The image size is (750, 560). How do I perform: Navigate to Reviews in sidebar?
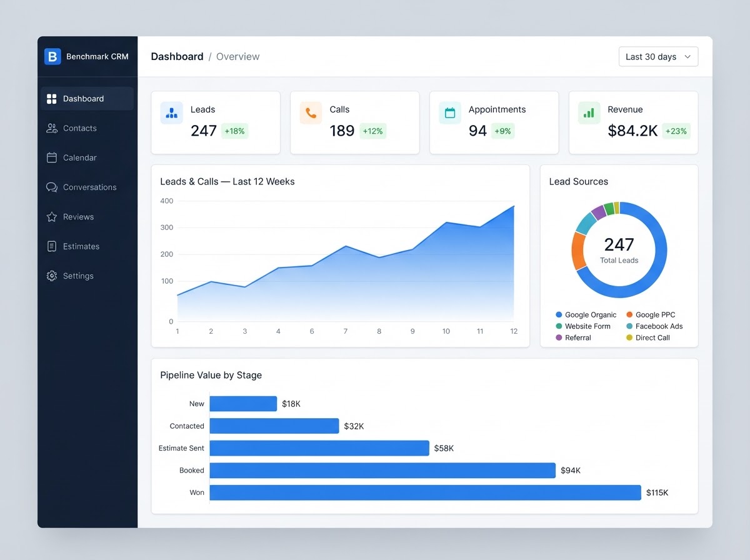(x=87, y=217)
